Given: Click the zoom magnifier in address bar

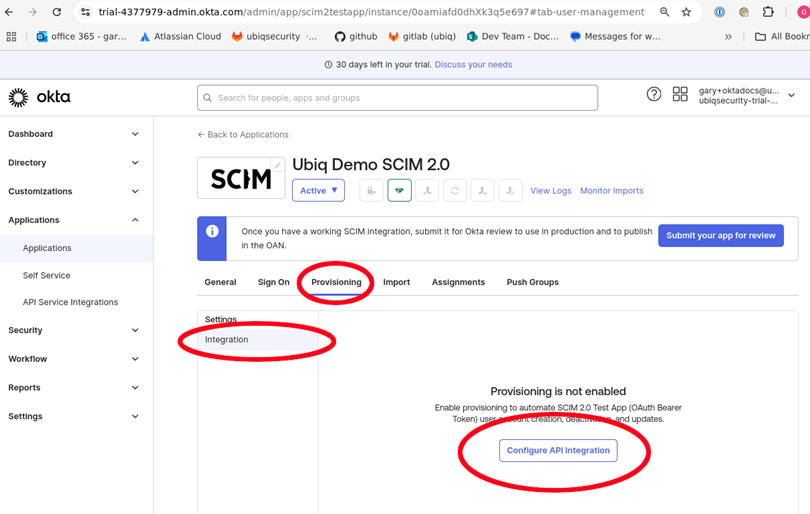Looking at the screenshot, I should (x=664, y=12).
